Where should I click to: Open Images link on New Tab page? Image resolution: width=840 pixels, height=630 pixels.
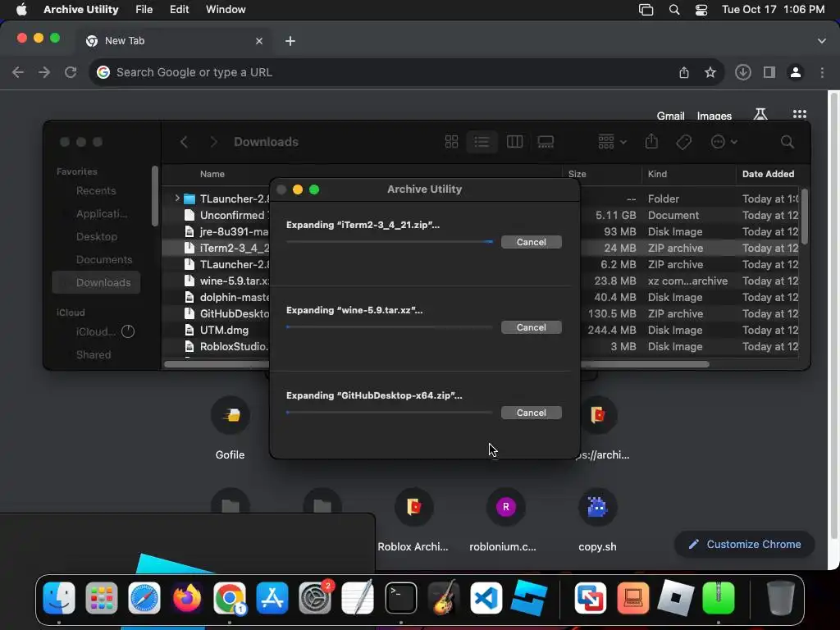(714, 116)
